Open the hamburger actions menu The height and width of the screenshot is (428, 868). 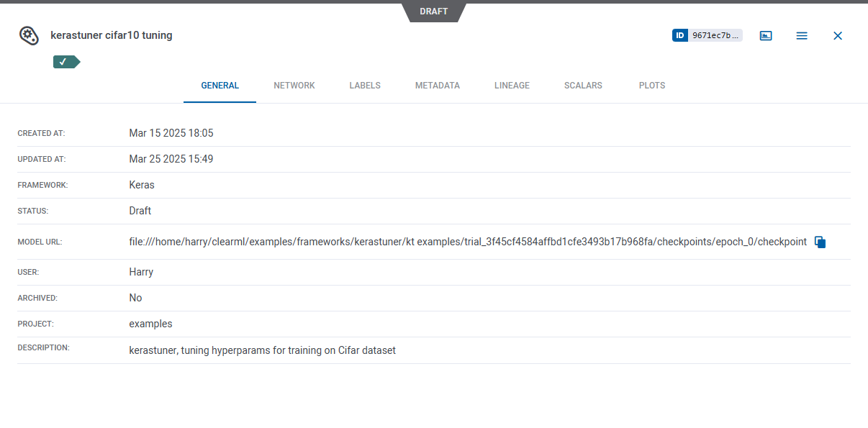[x=802, y=35]
